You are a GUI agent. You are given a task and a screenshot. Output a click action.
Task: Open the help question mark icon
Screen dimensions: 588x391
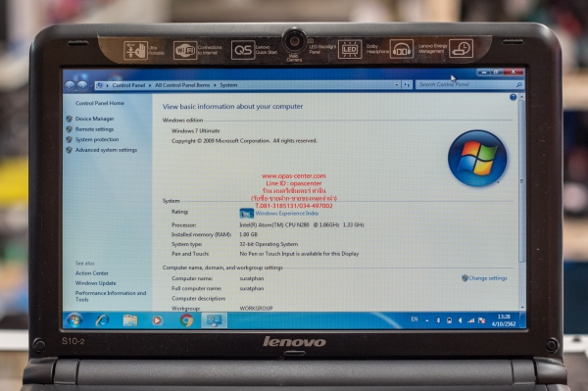pos(513,97)
